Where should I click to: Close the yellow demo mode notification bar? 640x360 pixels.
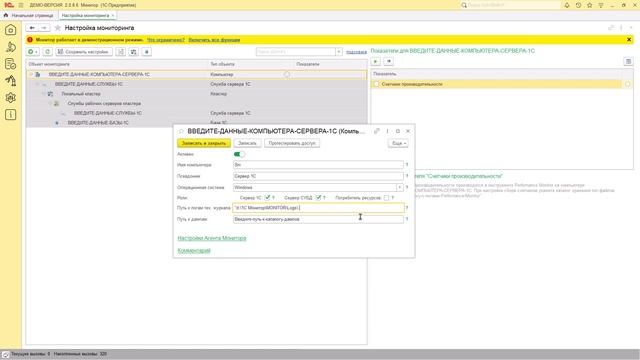pyautogui.click(x=629, y=40)
